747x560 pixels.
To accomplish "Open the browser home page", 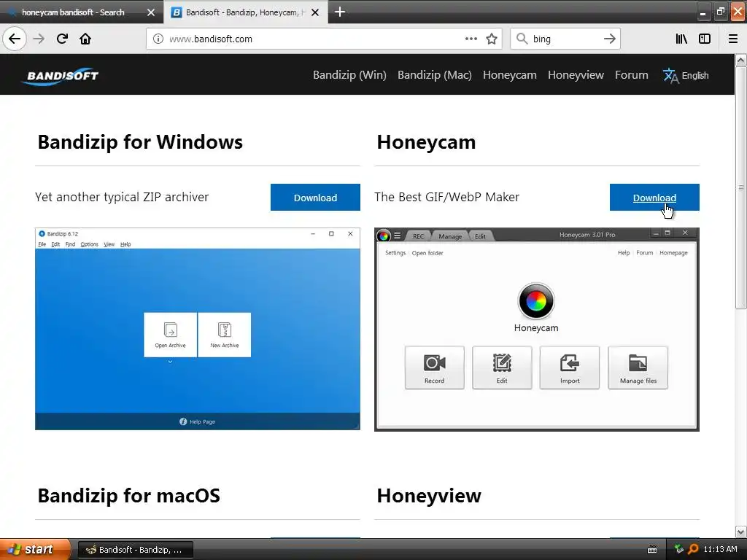I will click(x=85, y=39).
